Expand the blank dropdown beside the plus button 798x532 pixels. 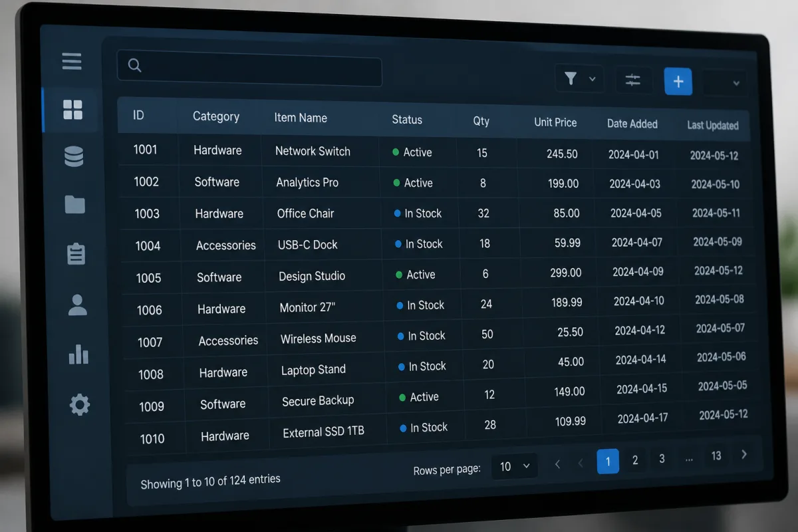pyautogui.click(x=724, y=83)
